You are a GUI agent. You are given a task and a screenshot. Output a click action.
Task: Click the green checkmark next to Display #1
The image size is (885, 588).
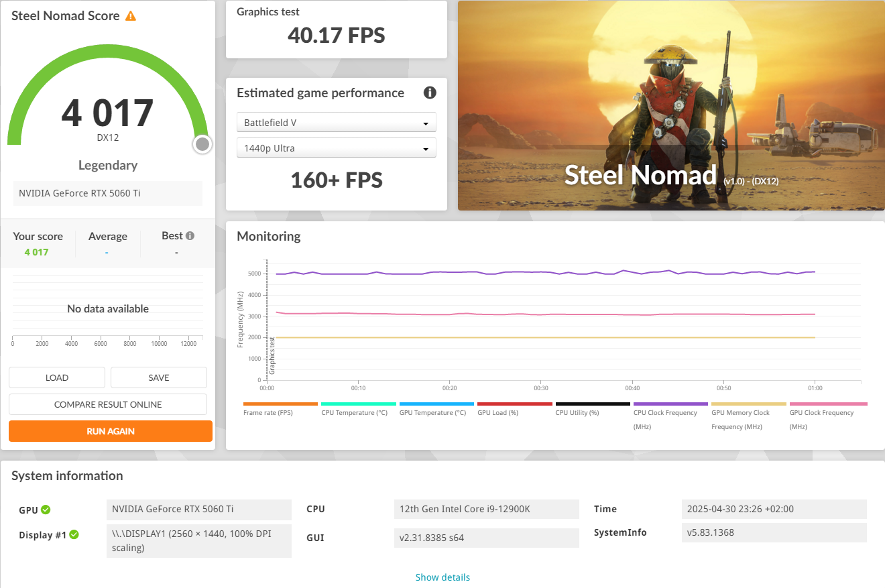pyautogui.click(x=74, y=534)
